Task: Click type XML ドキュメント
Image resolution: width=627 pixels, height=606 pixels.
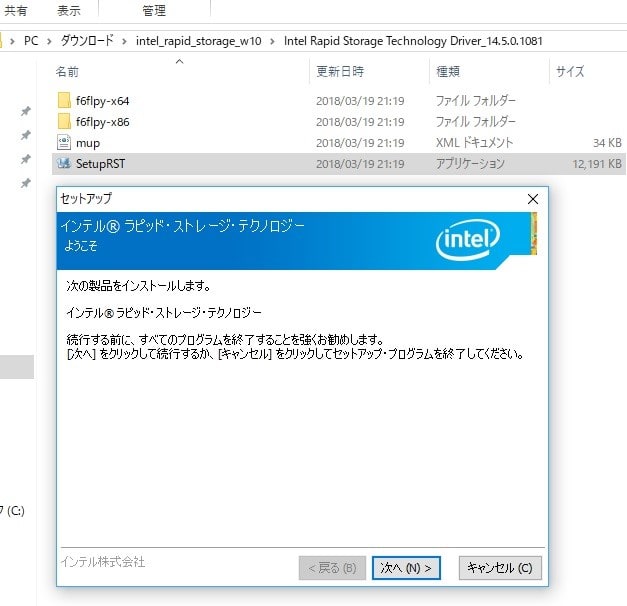Action: (x=474, y=143)
